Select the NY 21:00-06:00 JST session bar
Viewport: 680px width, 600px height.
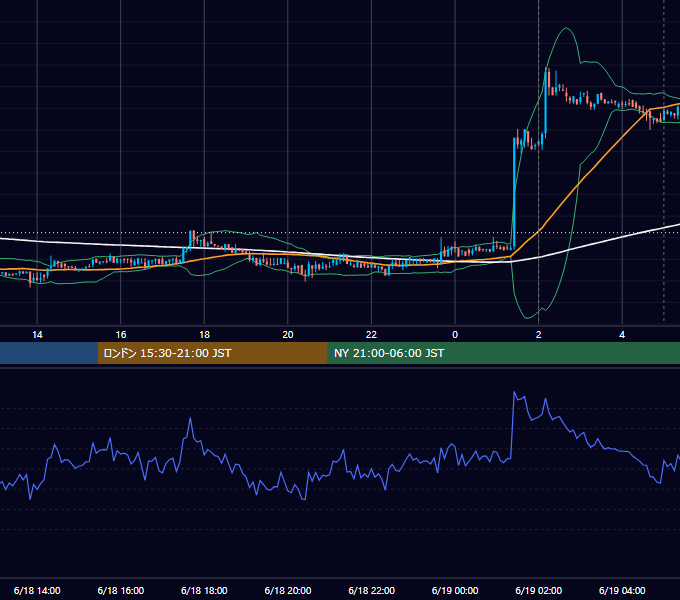(503, 353)
